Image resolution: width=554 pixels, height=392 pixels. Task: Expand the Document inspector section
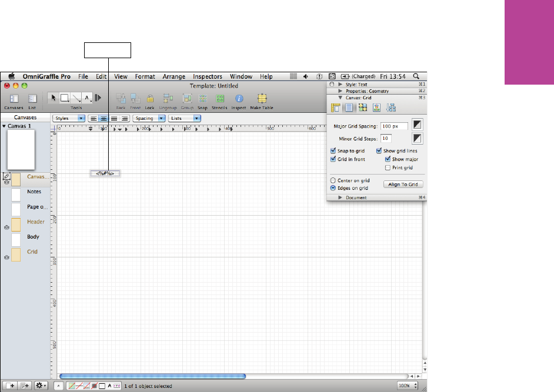pos(341,198)
